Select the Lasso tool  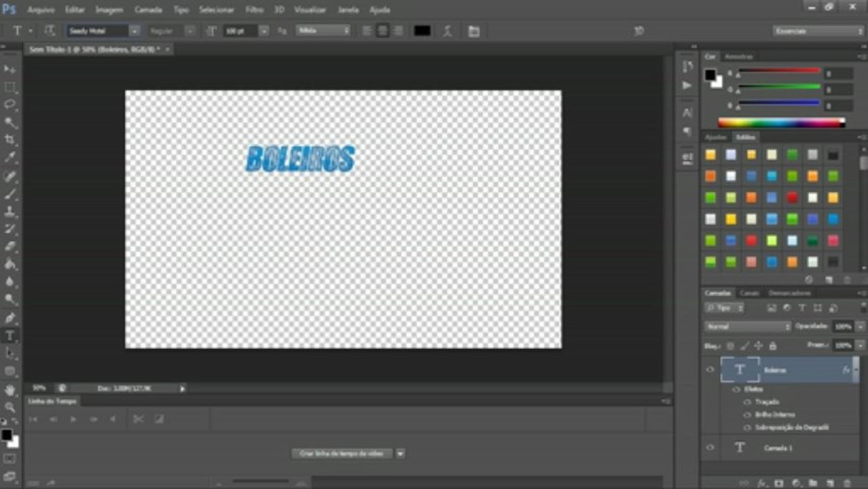[10, 105]
